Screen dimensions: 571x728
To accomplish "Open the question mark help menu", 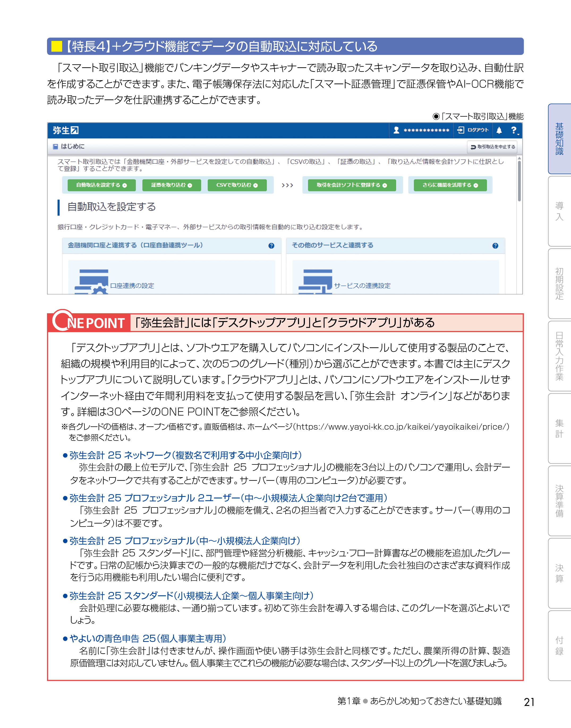I will coord(514,130).
